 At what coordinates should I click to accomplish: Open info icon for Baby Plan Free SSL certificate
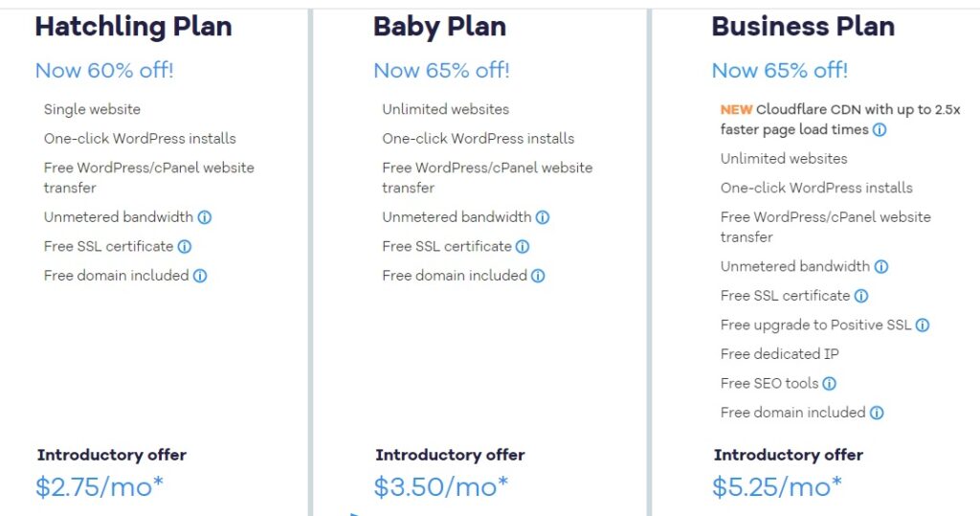(523, 246)
